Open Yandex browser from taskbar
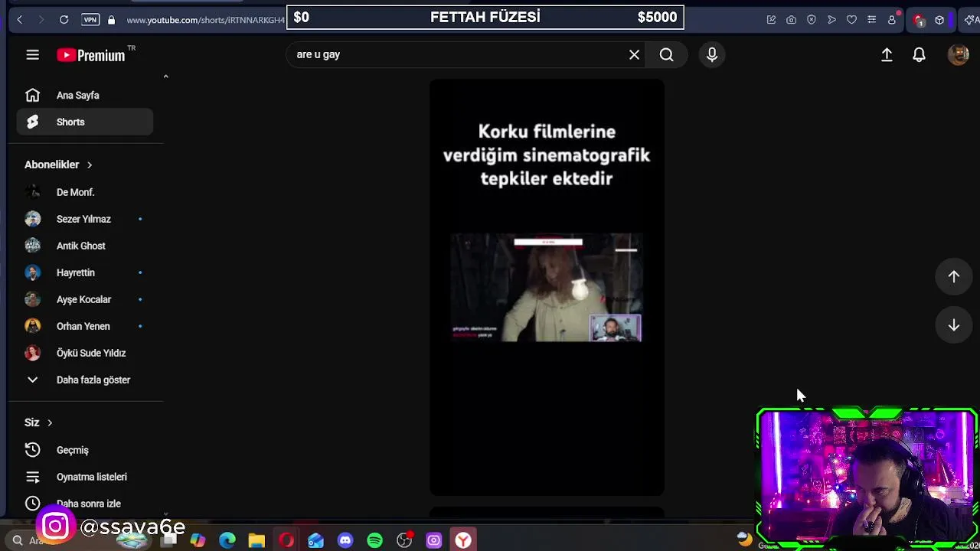 (463, 540)
